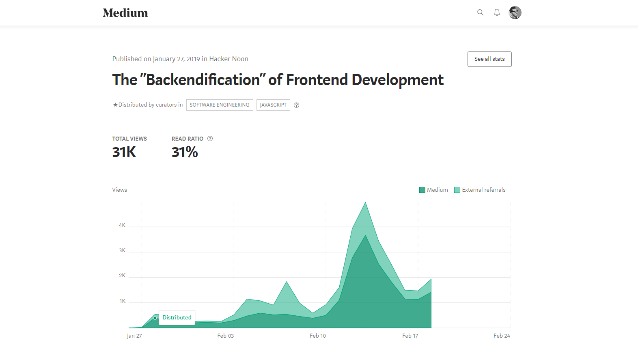Image resolution: width=638 pixels, height=364 pixels.
Task: Click the READ RATIO 31% value
Action: tap(185, 152)
